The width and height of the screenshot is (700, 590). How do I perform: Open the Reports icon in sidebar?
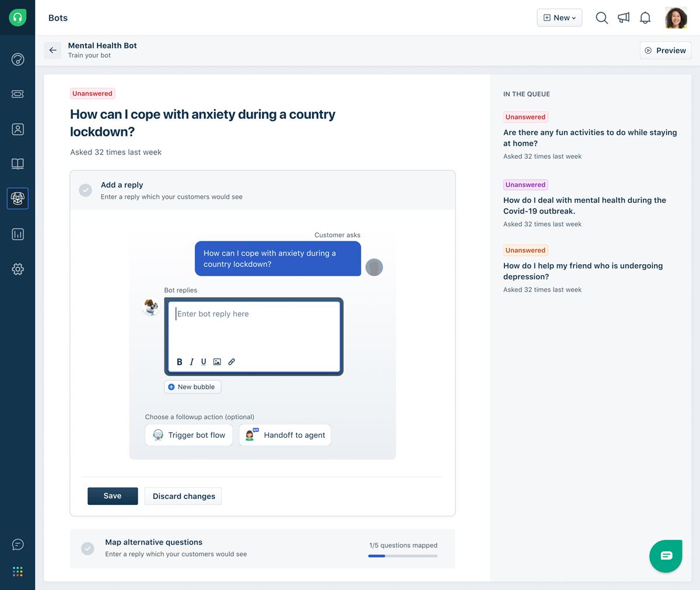click(x=17, y=234)
